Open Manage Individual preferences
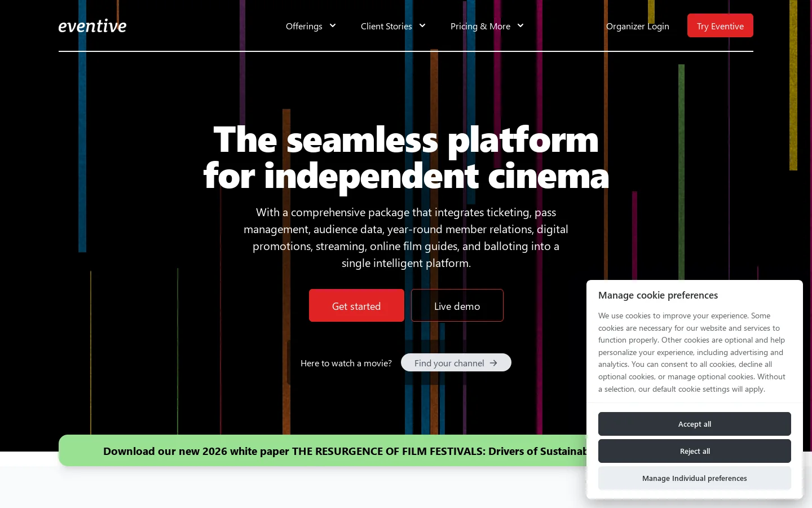This screenshot has height=508, width=812. [x=695, y=478]
